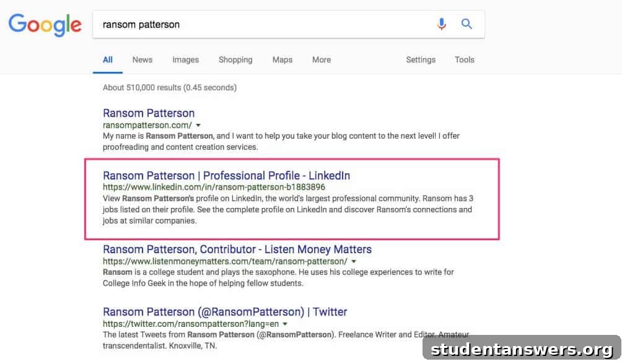Focus the search box containing ransom patterson

tap(289, 25)
